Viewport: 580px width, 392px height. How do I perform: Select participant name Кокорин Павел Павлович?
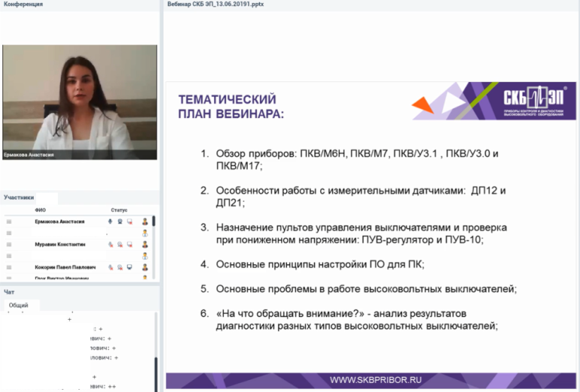(x=65, y=267)
